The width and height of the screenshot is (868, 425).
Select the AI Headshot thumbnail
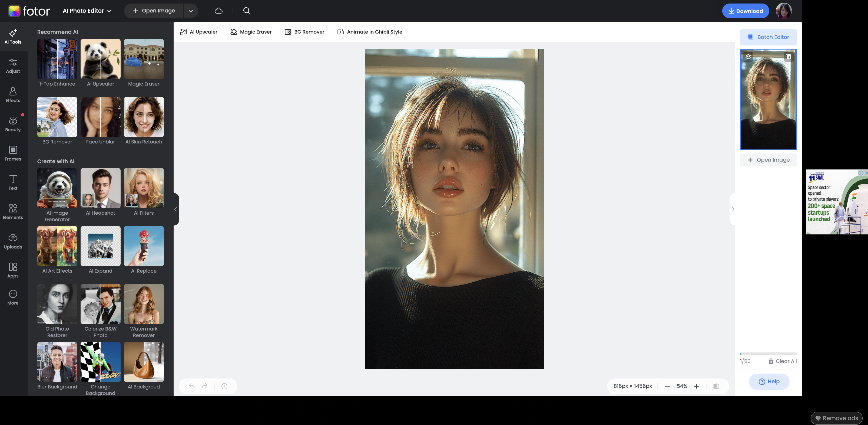100,188
